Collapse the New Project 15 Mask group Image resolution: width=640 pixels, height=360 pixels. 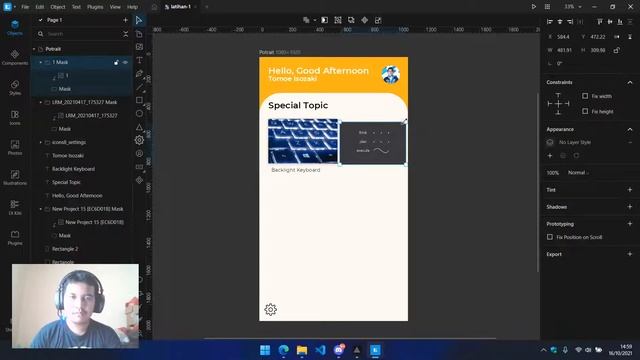(x=41, y=209)
